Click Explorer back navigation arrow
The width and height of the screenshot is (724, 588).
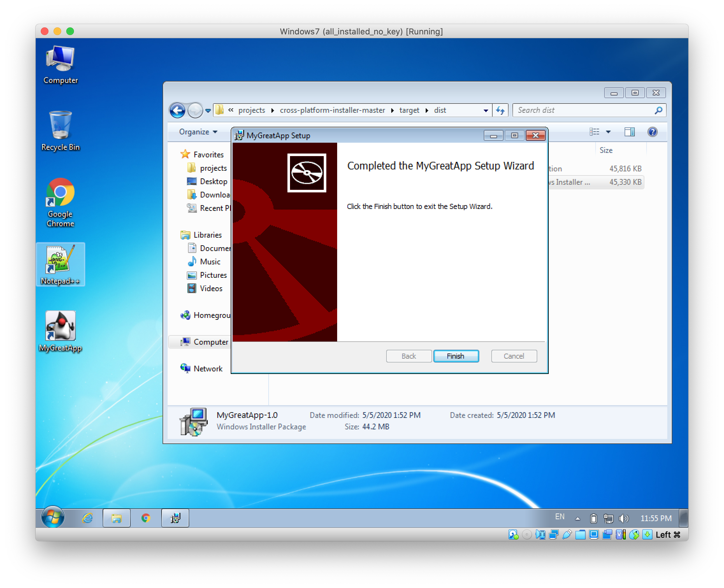click(177, 111)
